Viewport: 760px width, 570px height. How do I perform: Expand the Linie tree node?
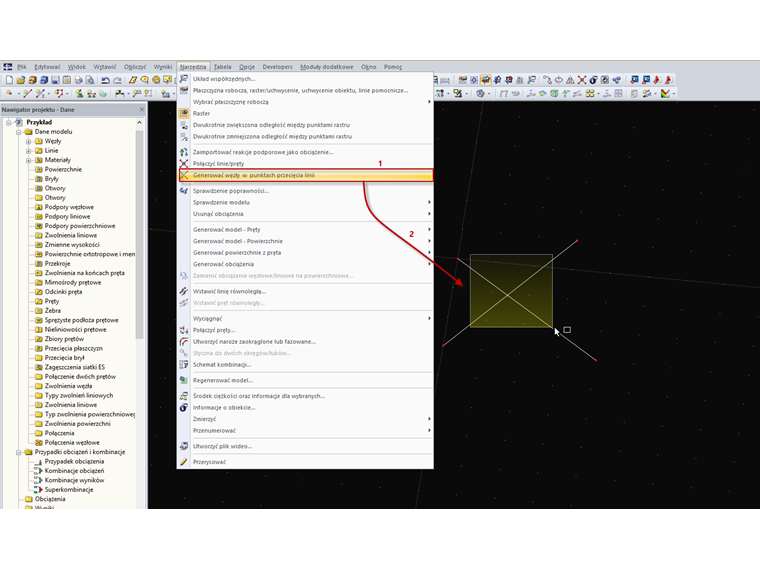coord(28,151)
